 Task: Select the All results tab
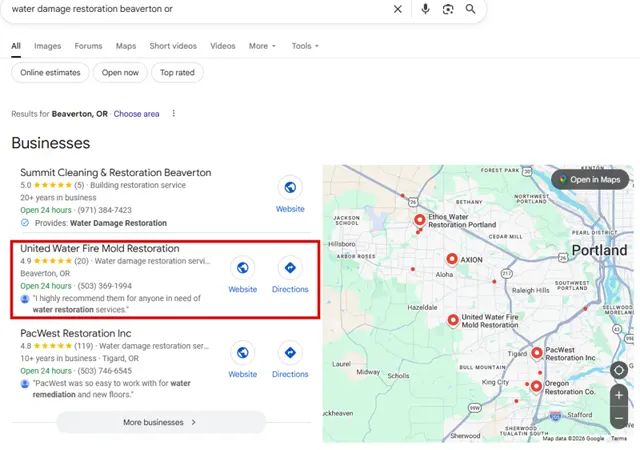click(16, 46)
